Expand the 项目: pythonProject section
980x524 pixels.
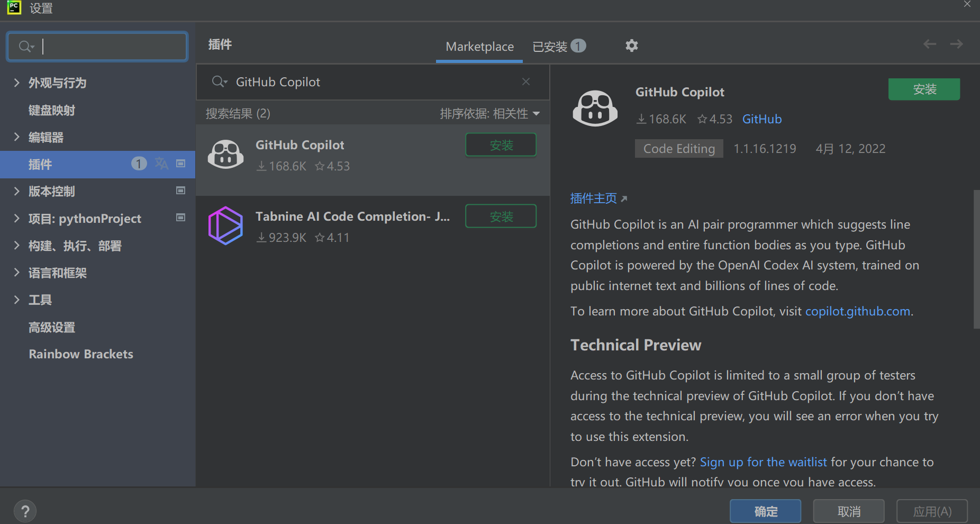16,218
